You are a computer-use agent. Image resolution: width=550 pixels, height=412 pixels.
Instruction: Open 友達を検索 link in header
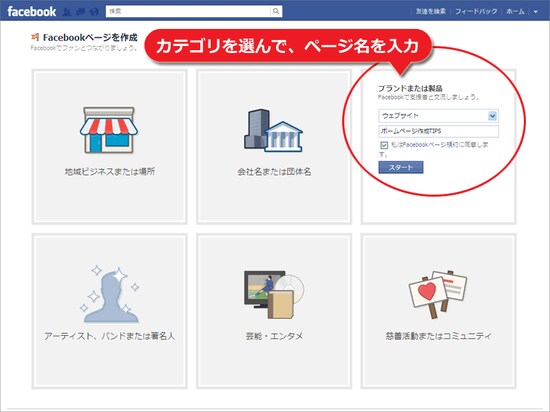[x=431, y=12]
